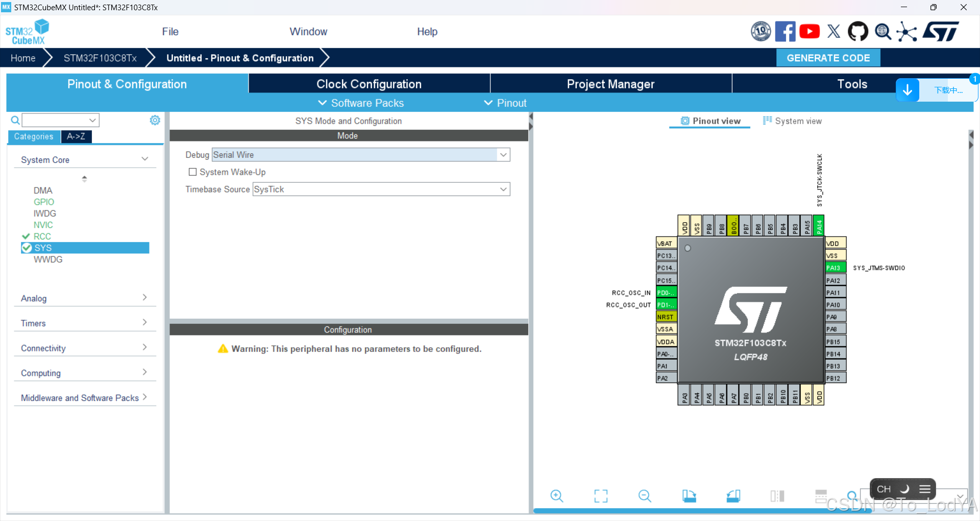Click the IME moon icon
980x521 pixels.
904,489
